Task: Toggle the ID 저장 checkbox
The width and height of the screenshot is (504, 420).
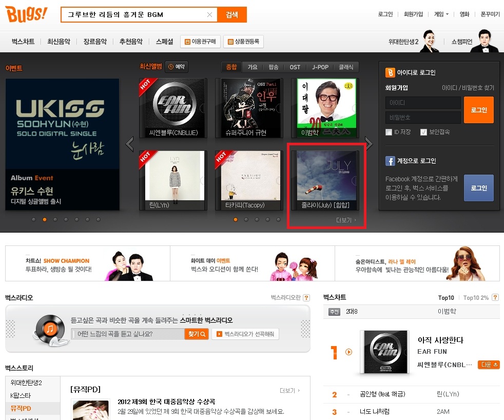Action: [x=389, y=132]
